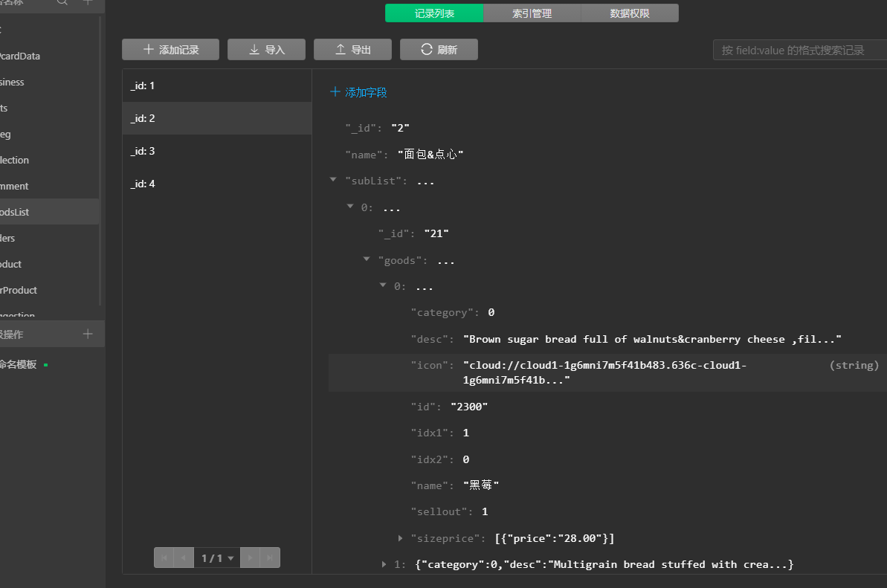Open the 1 / 1 page dropdown

pos(217,558)
